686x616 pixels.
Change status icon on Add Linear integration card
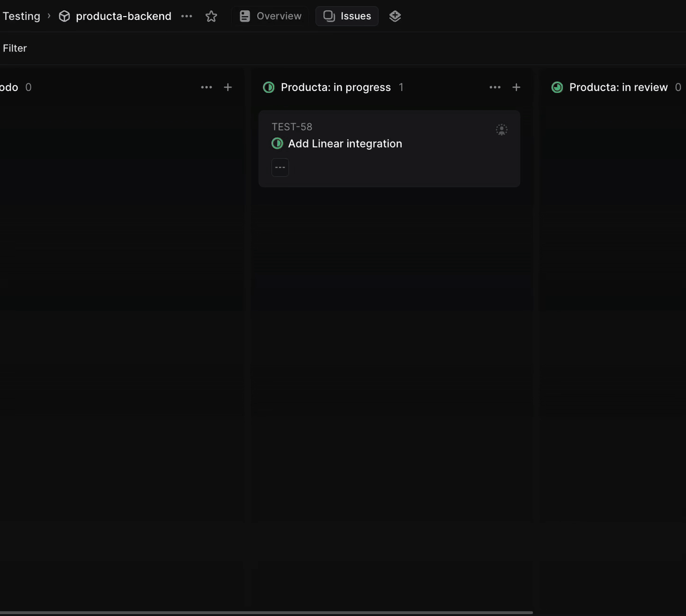tap(277, 144)
